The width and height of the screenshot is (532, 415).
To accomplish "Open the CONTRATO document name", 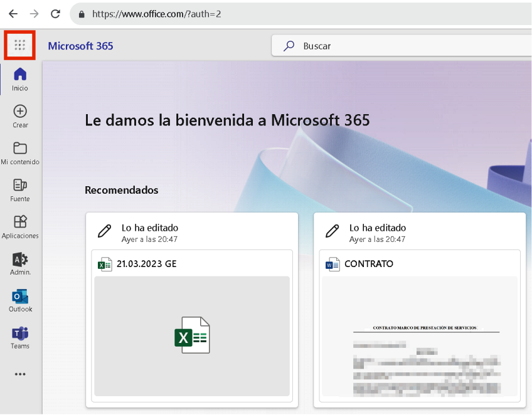I will pyautogui.click(x=369, y=264).
